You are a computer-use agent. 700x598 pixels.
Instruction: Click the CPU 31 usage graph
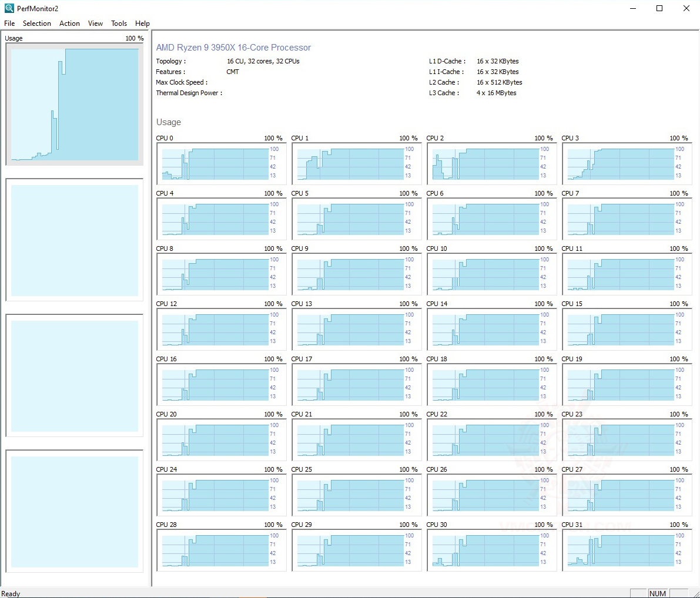[x=627, y=551]
